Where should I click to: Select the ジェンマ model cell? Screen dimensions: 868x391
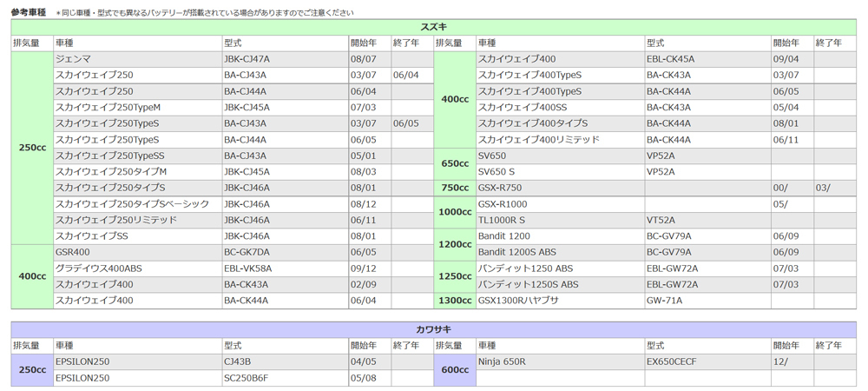click(x=138, y=59)
